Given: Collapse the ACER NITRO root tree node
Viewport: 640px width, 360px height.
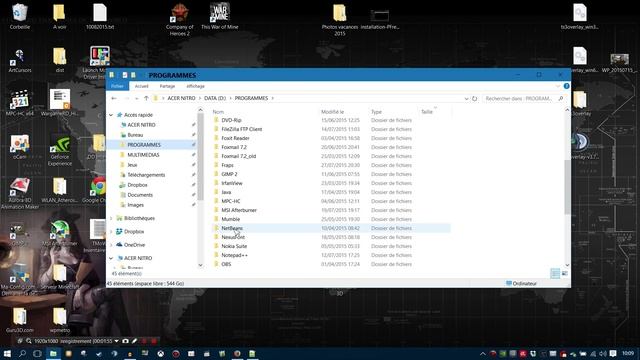Looking at the screenshot, I should point(111,258).
